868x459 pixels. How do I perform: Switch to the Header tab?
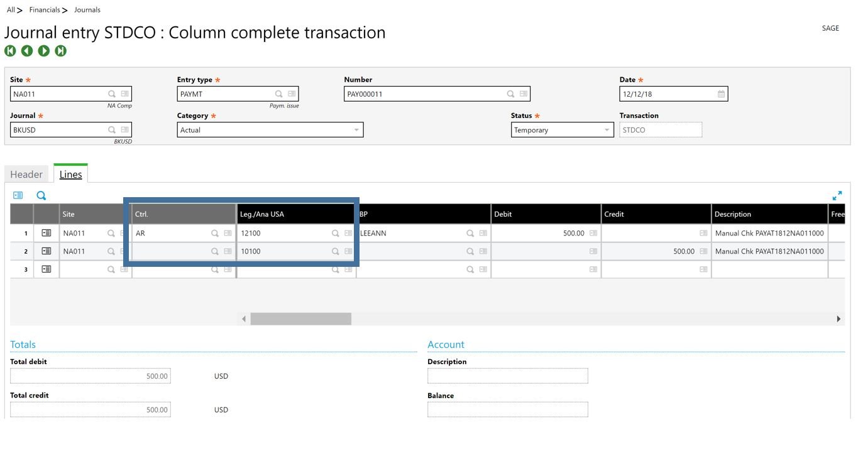(x=26, y=175)
